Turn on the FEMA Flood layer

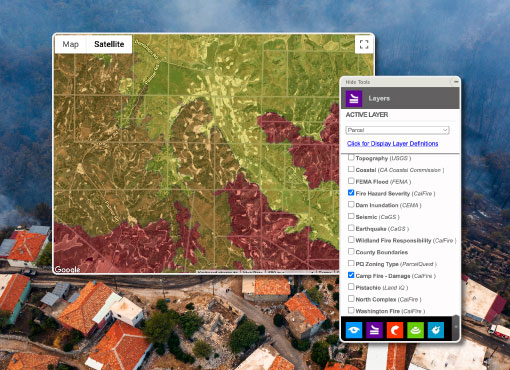pos(351,181)
